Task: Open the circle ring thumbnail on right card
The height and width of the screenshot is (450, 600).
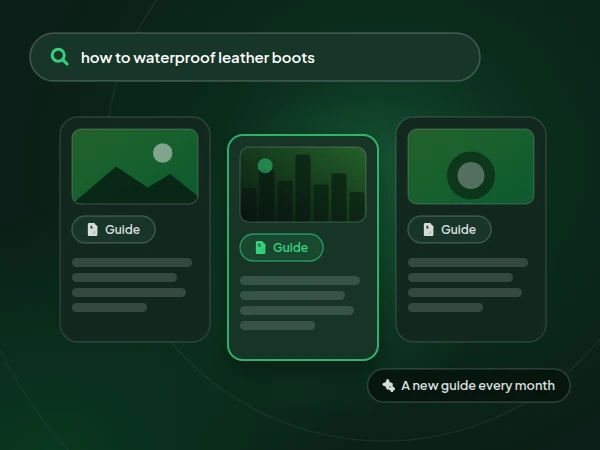Action: [x=471, y=166]
